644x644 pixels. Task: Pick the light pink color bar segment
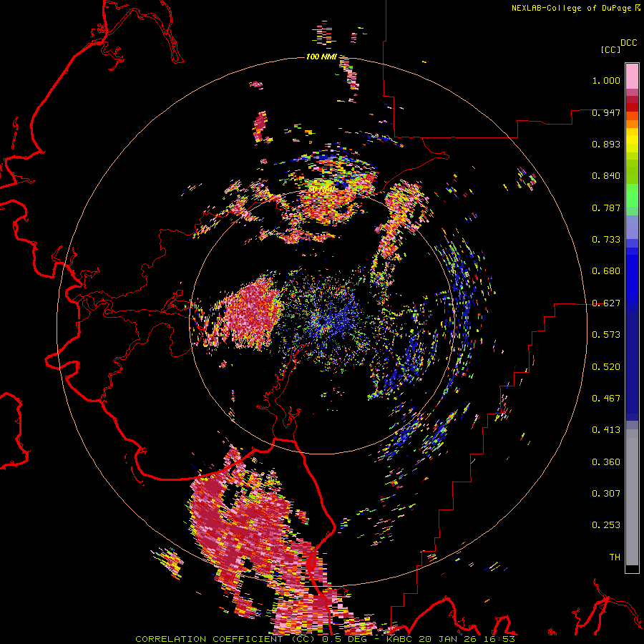632,76
